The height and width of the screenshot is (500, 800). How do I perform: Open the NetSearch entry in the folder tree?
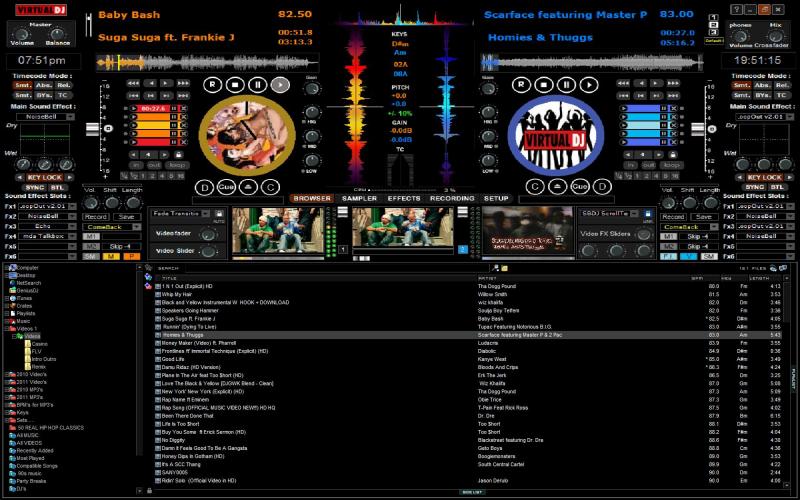[x=29, y=283]
